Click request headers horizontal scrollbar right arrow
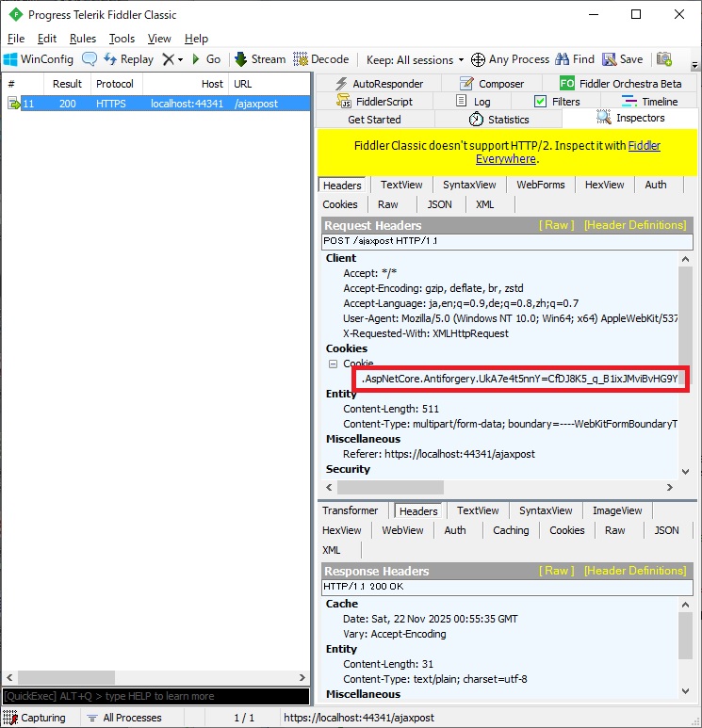 (x=669, y=488)
